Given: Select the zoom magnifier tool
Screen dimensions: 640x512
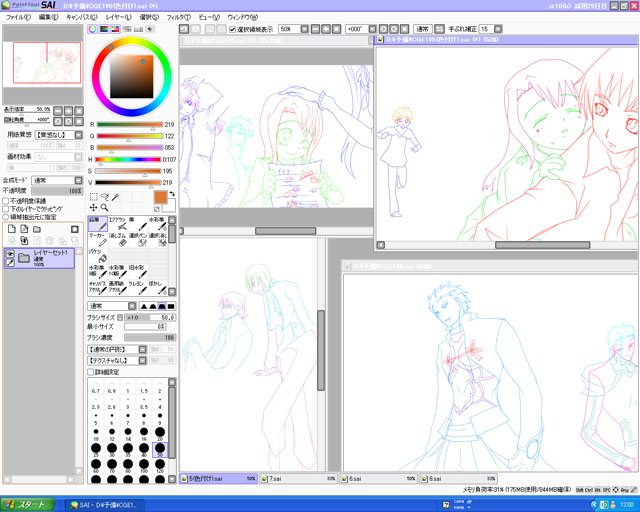Looking at the screenshot, I should (105, 207).
